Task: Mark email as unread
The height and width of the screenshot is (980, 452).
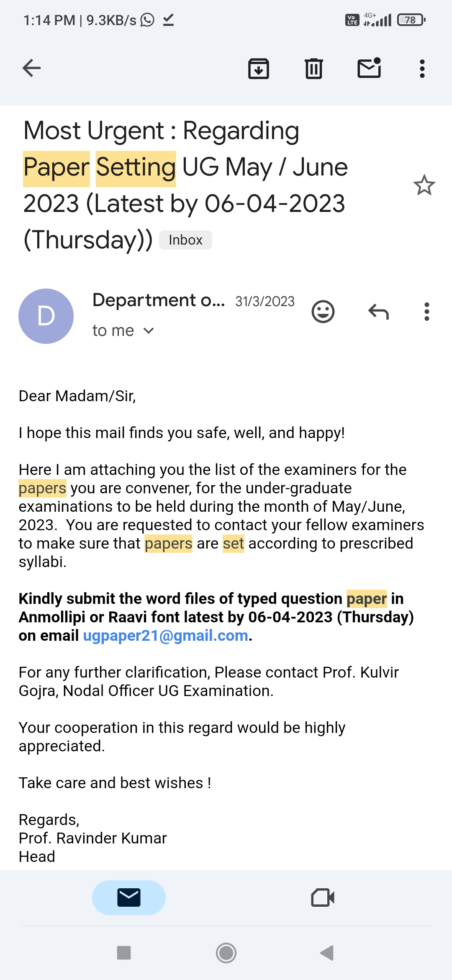Action: [369, 68]
